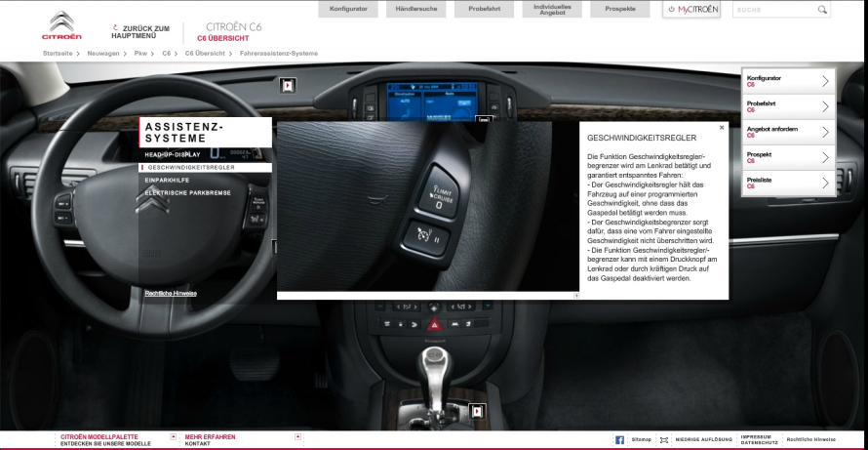The height and width of the screenshot is (450, 868).
Task: Open Preisliste C6 in the side panel
Action: 788,183
